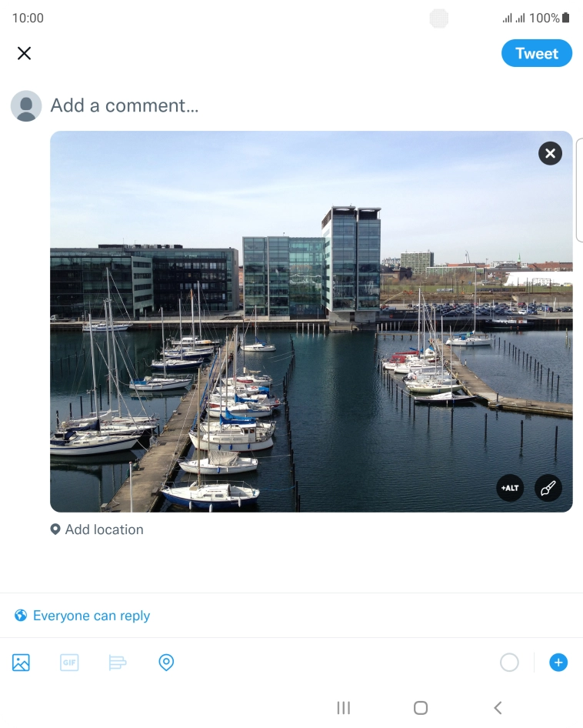The width and height of the screenshot is (583, 728).
Task: Select the GIF picker icon
Action: click(x=69, y=663)
